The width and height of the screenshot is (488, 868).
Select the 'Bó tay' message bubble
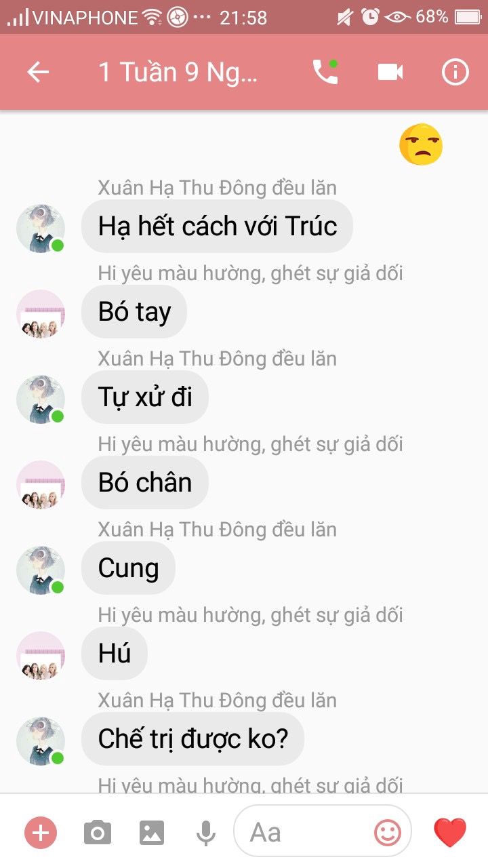[x=134, y=311]
